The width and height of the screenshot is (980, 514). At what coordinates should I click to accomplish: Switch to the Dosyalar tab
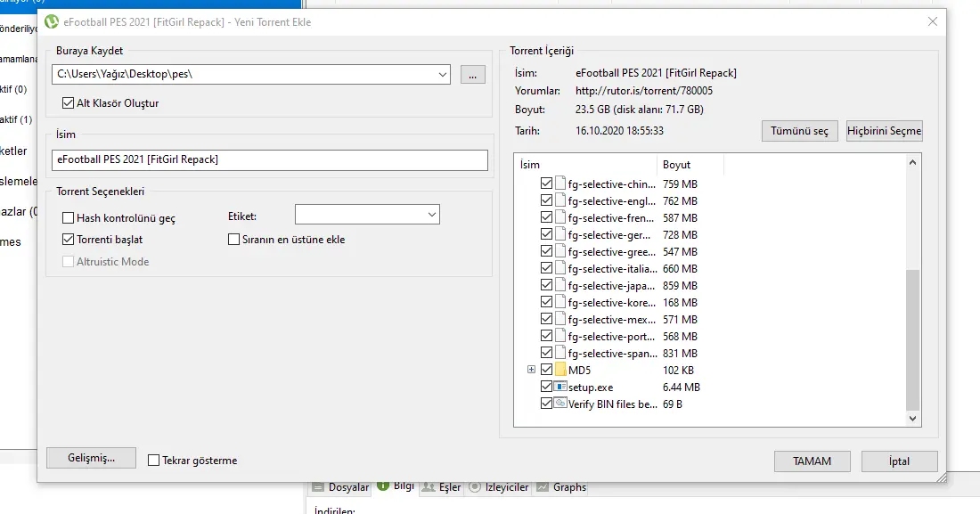coord(341,487)
